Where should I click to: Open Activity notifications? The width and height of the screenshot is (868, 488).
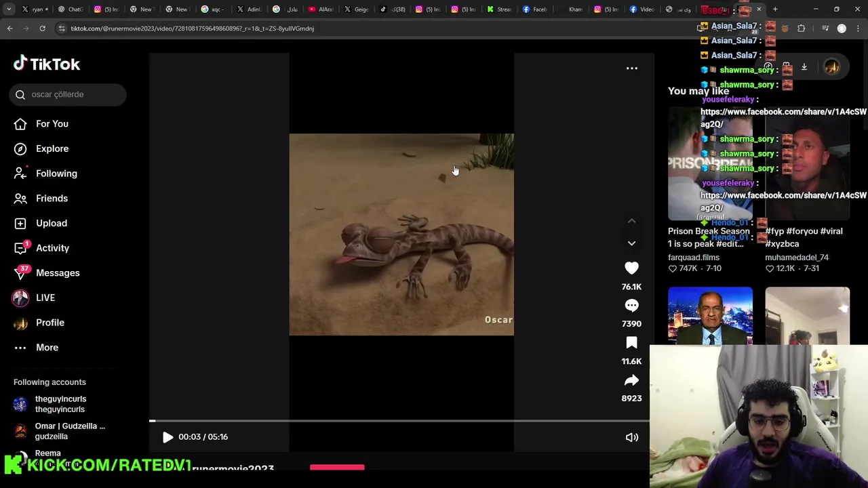pyautogui.click(x=52, y=248)
